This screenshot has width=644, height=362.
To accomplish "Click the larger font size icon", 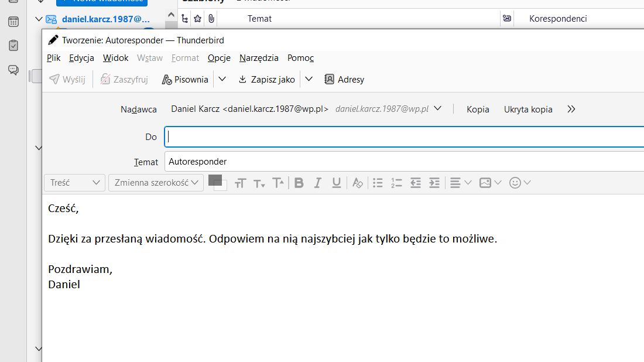I will [x=240, y=183].
